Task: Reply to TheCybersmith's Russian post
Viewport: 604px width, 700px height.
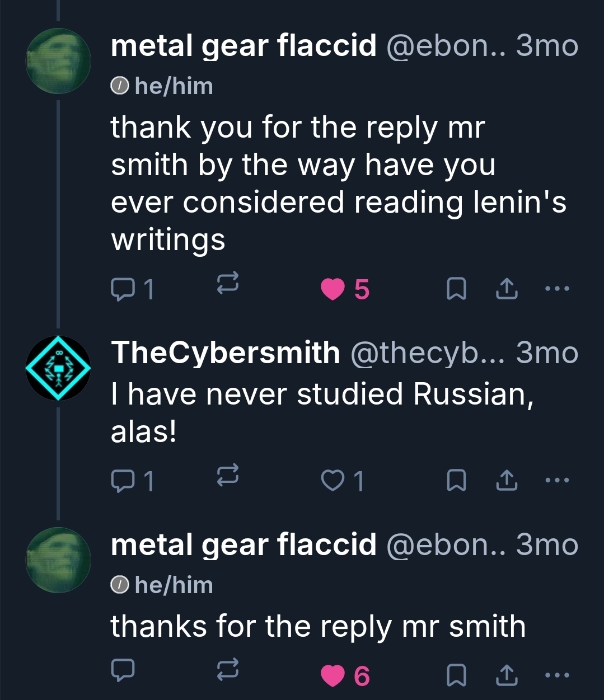Action: (x=122, y=480)
